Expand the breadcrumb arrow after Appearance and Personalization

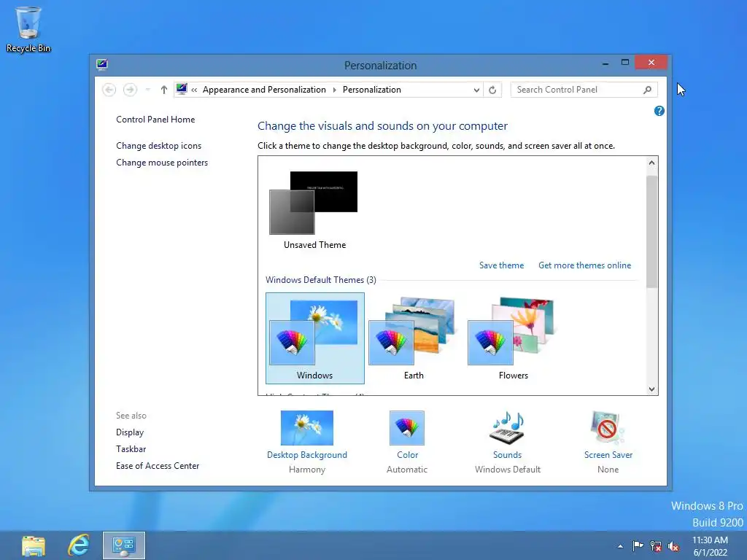[334, 90]
